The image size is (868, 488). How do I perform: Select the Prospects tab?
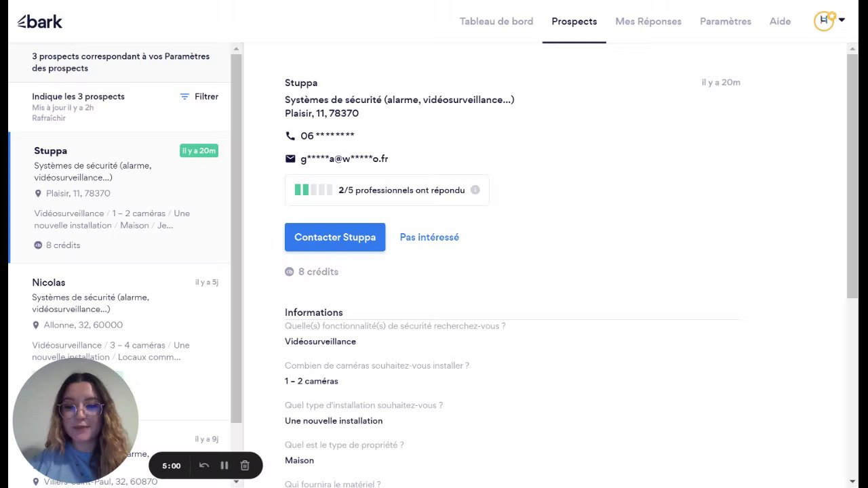coord(574,22)
